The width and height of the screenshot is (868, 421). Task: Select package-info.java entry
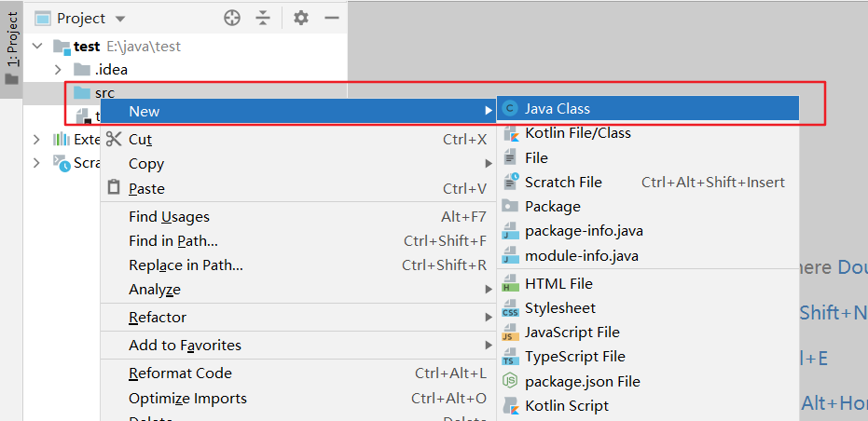(648, 231)
